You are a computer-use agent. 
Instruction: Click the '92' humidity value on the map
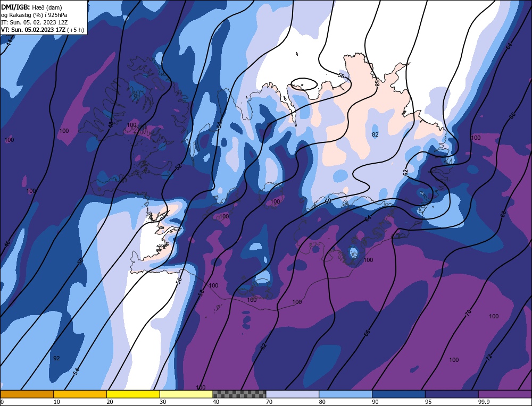[57, 358]
